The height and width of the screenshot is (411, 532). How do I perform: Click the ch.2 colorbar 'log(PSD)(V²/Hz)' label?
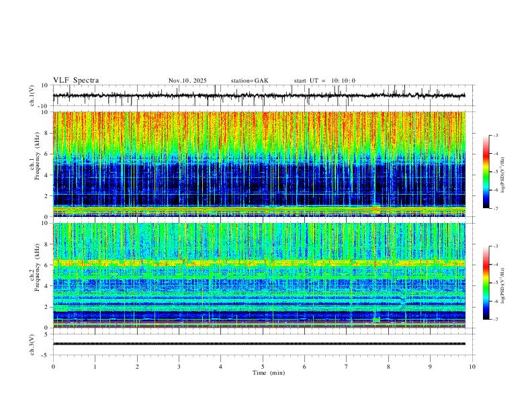pyautogui.click(x=503, y=286)
